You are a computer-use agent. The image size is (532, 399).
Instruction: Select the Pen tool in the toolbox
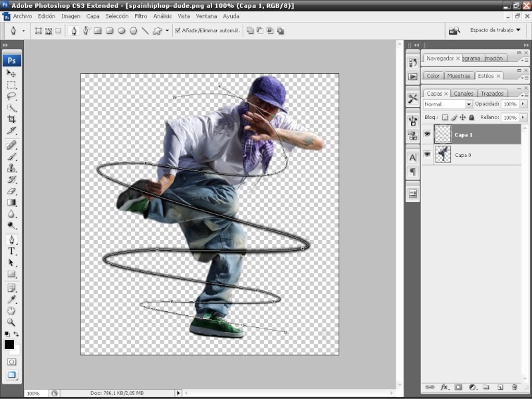(11, 240)
